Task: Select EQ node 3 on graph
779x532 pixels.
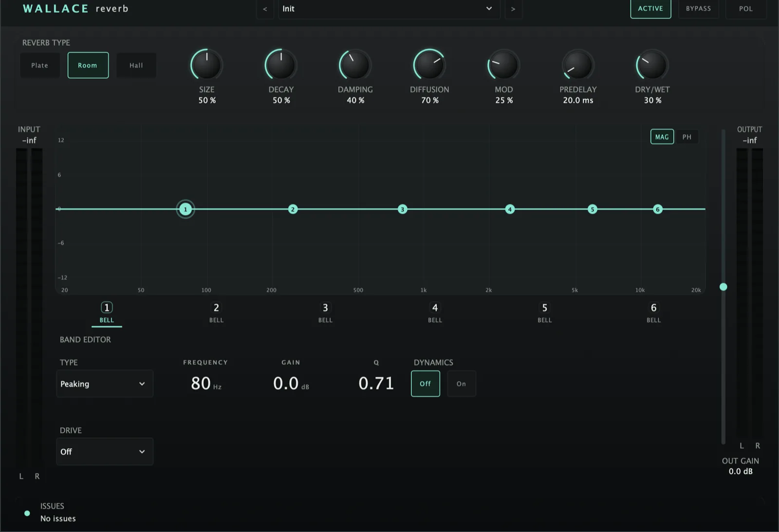Action: click(402, 209)
